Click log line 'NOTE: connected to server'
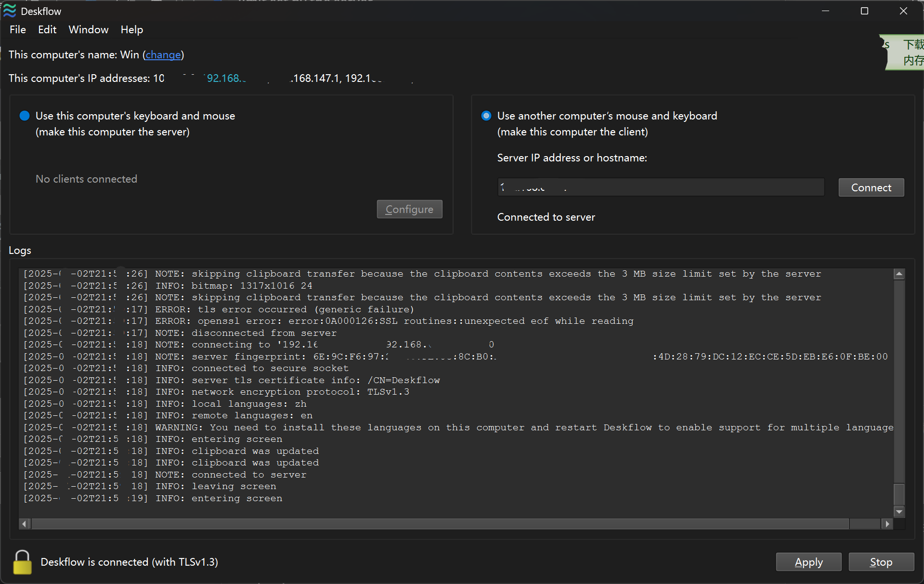 (x=165, y=475)
